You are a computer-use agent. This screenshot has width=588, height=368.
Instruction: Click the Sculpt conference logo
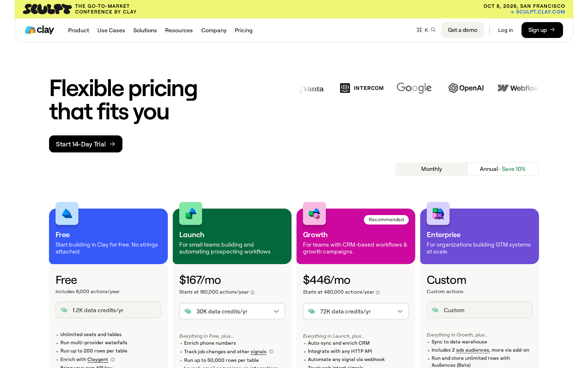(47, 9)
